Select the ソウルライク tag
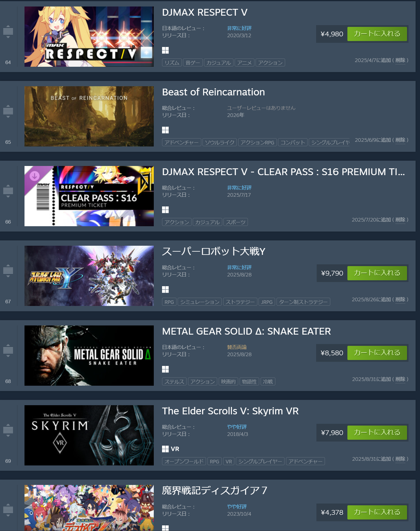Image resolution: width=420 pixels, height=531 pixels. point(220,142)
